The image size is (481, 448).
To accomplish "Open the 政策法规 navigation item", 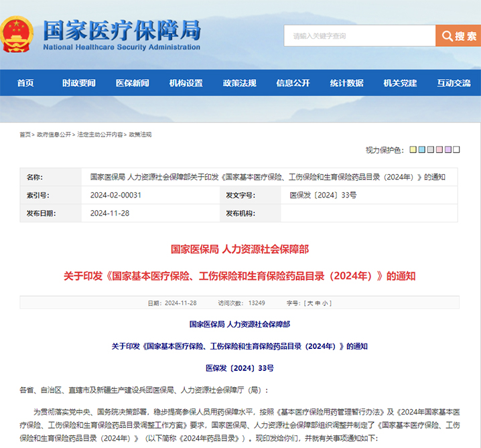I will (x=240, y=83).
